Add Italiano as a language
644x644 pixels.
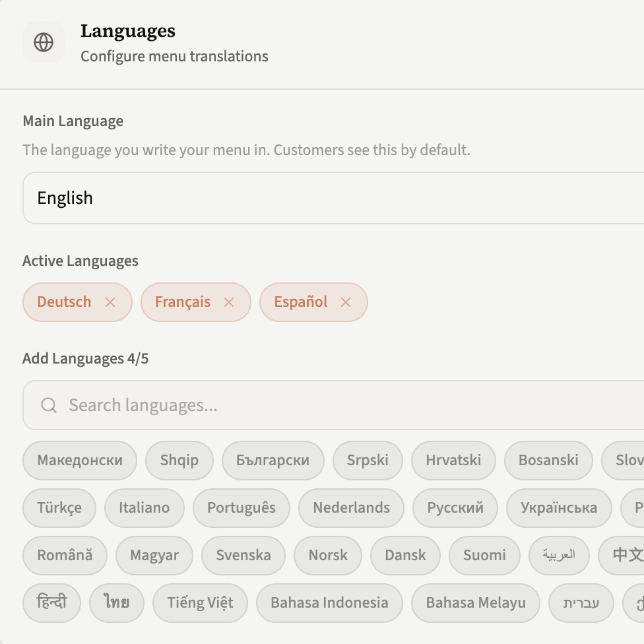coord(144,508)
